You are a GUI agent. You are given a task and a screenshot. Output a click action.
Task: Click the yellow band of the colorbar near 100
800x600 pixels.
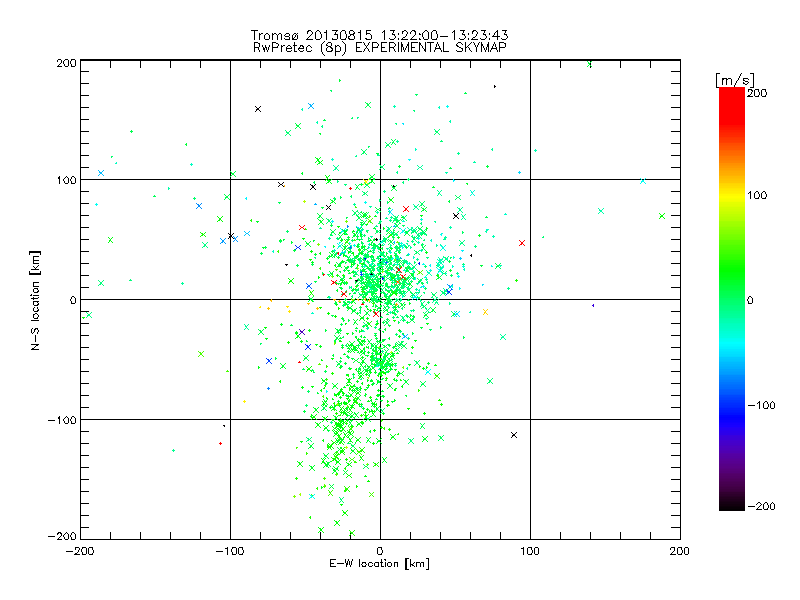click(x=732, y=195)
